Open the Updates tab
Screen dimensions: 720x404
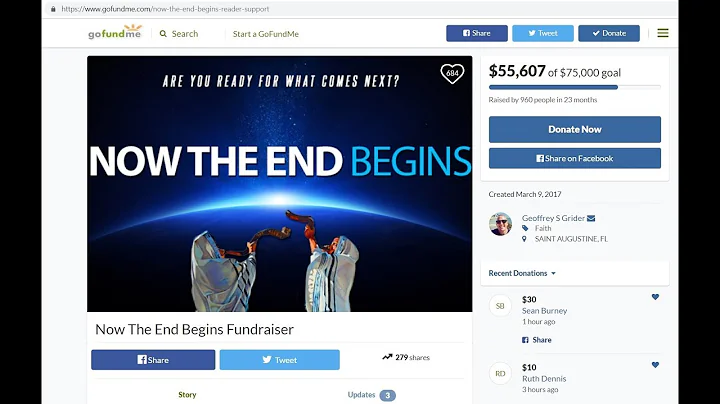click(x=371, y=395)
